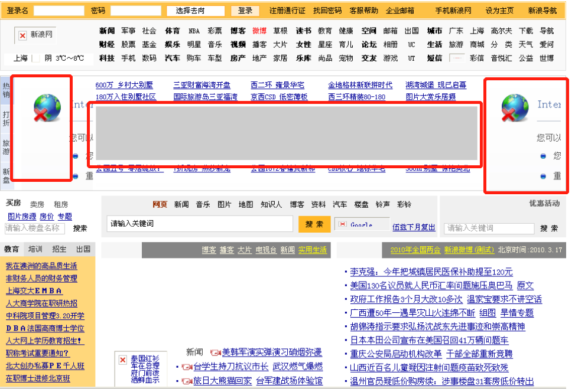Open the 选择去向 dropdown

click(196, 11)
